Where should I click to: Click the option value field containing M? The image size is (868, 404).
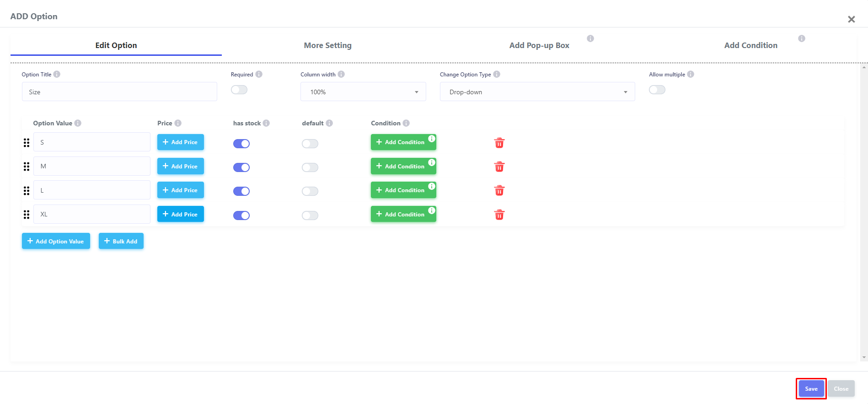(x=92, y=166)
